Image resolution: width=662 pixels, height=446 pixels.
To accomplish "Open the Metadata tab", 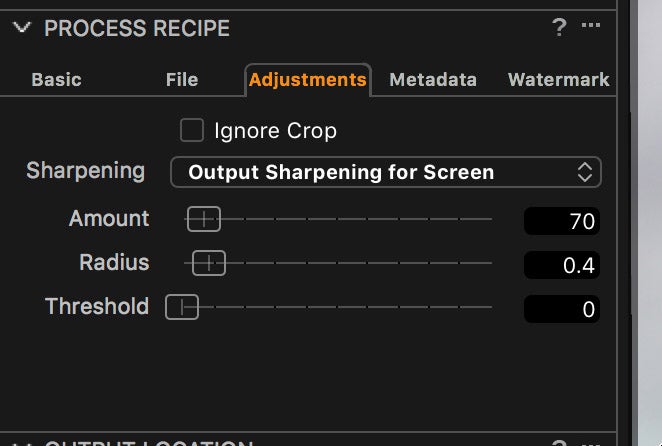I will [x=433, y=79].
